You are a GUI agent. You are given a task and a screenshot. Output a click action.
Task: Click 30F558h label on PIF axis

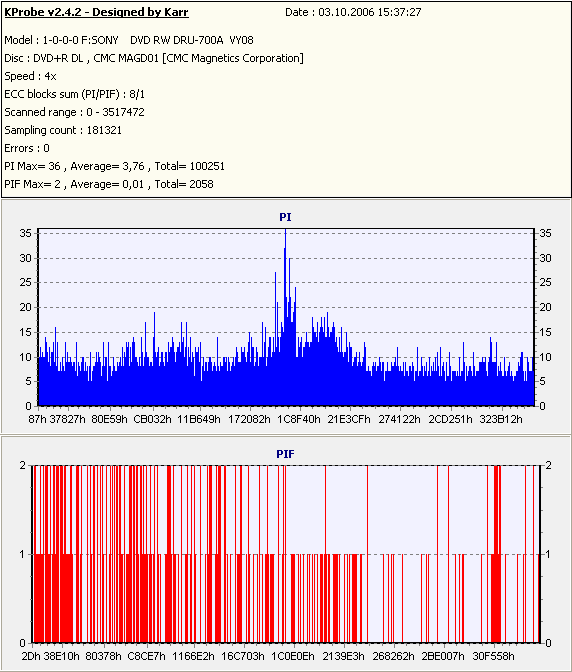click(x=493, y=656)
